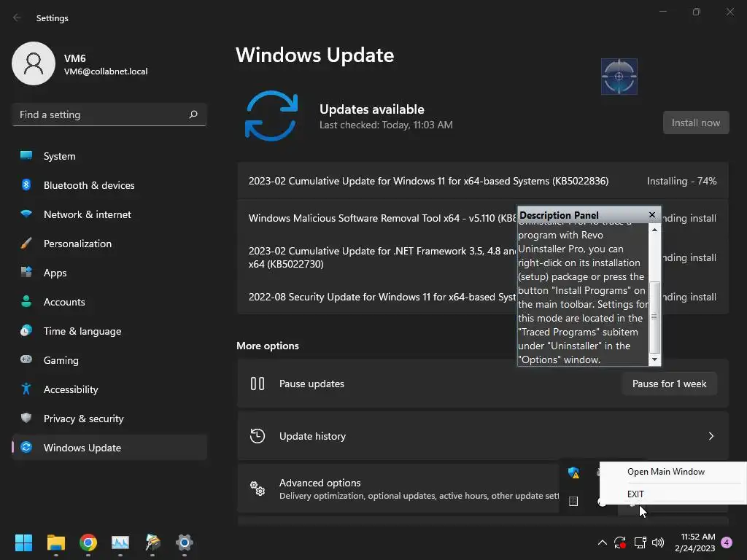
Task: Click the white grid tray overflow icon
Action: click(x=573, y=501)
